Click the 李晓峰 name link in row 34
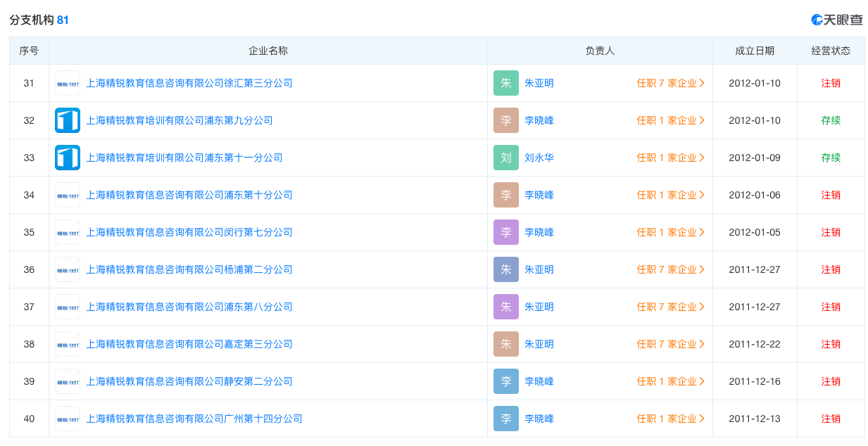Screen dimensions: 868x446 (x=539, y=195)
